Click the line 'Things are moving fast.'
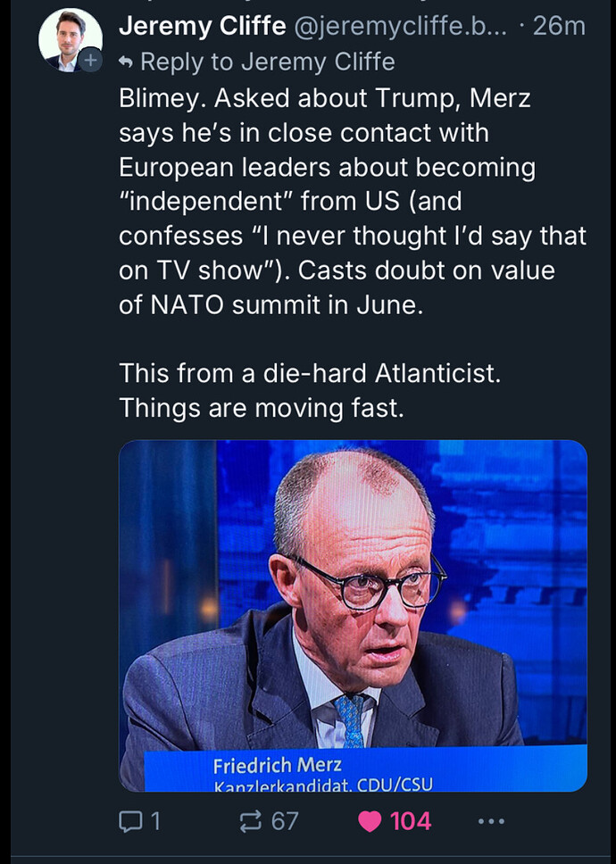 (262, 408)
